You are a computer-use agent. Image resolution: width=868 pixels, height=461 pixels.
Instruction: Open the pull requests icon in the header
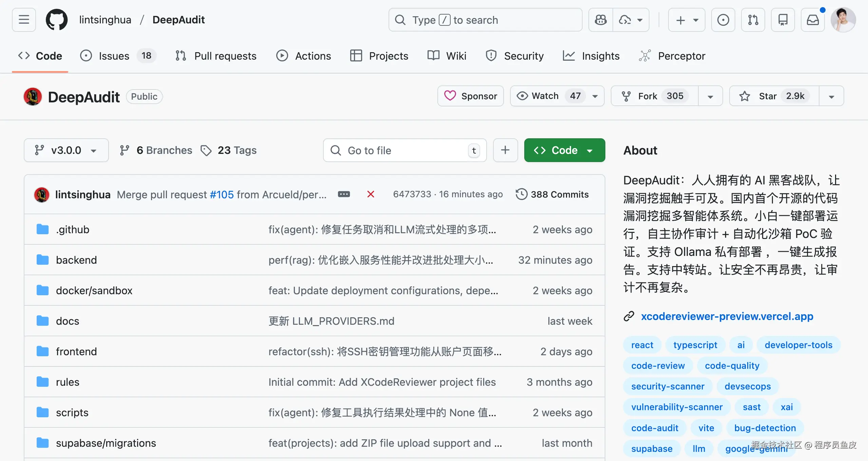(753, 20)
